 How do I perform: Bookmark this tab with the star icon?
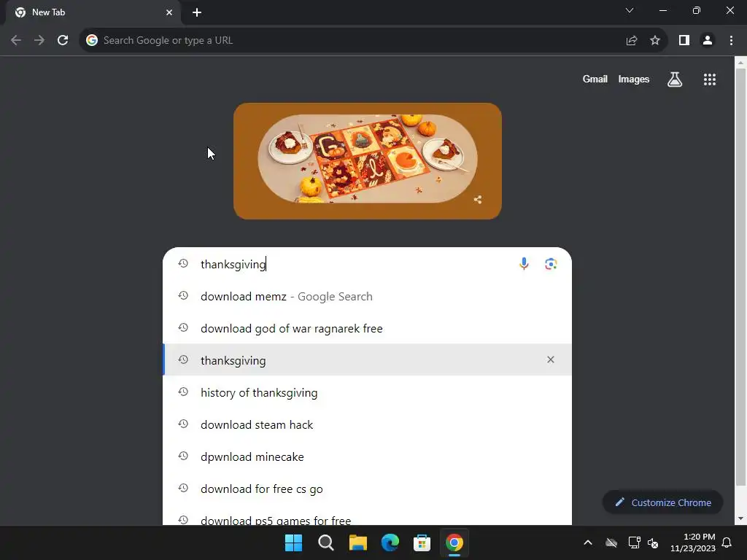655,41
